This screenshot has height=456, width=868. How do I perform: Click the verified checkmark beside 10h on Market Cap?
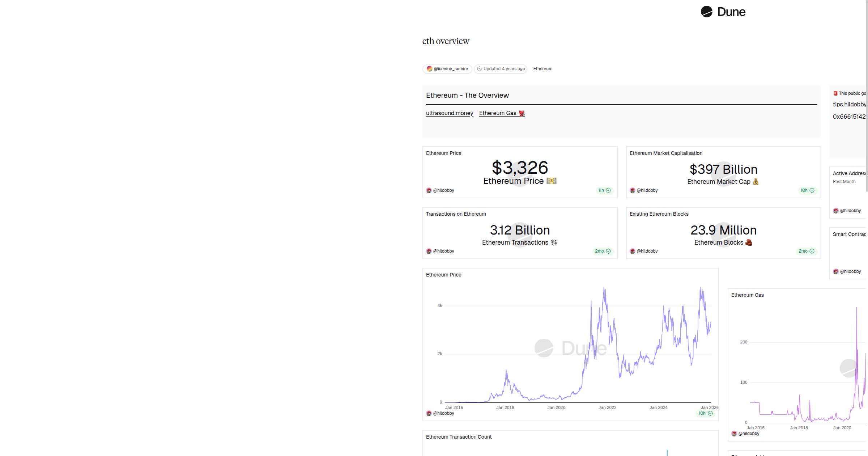coord(811,190)
